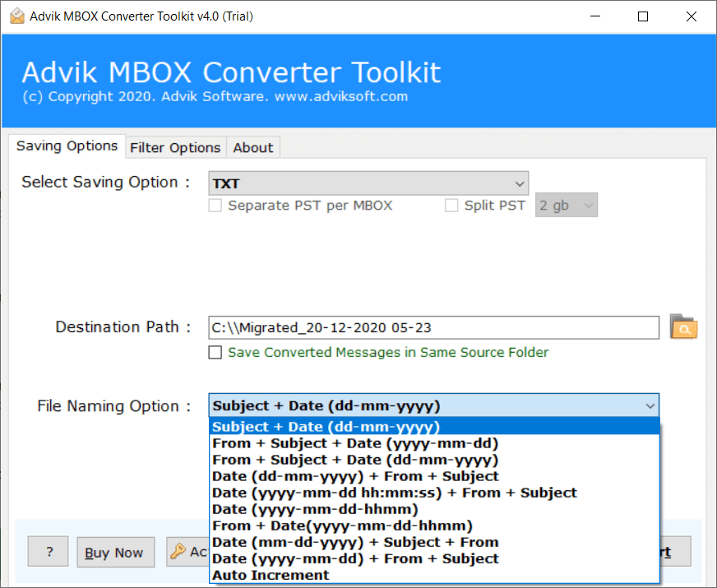The height and width of the screenshot is (588, 717).
Task: Open the Select Saving Option TXT dropdown
Action: point(368,183)
